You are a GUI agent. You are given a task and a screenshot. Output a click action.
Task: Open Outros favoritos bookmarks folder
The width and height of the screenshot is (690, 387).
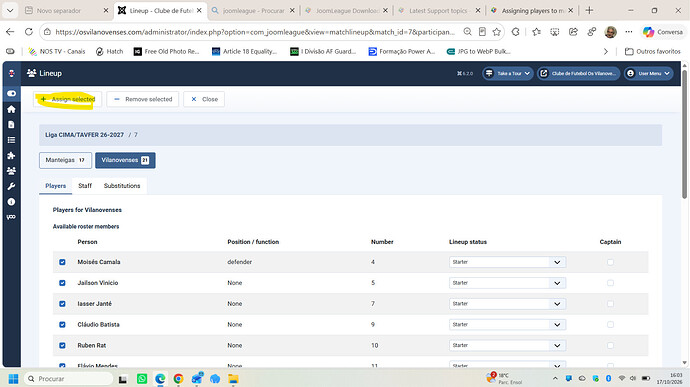point(653,52)
